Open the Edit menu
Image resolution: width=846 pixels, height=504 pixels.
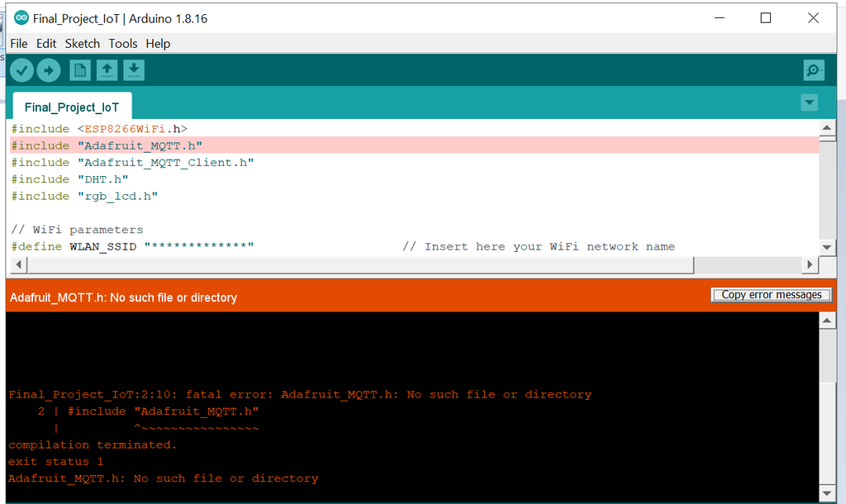[46, 44]
